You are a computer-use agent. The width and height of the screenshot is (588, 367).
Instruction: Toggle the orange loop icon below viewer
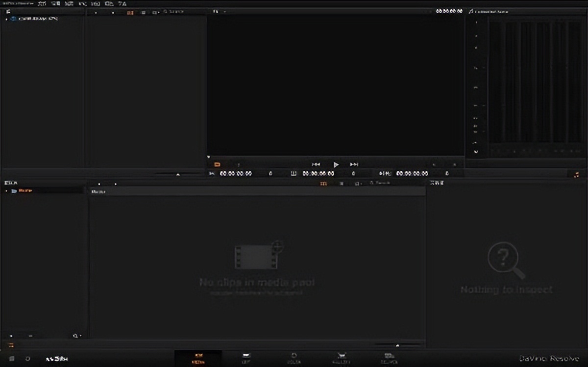click(217, 164)
